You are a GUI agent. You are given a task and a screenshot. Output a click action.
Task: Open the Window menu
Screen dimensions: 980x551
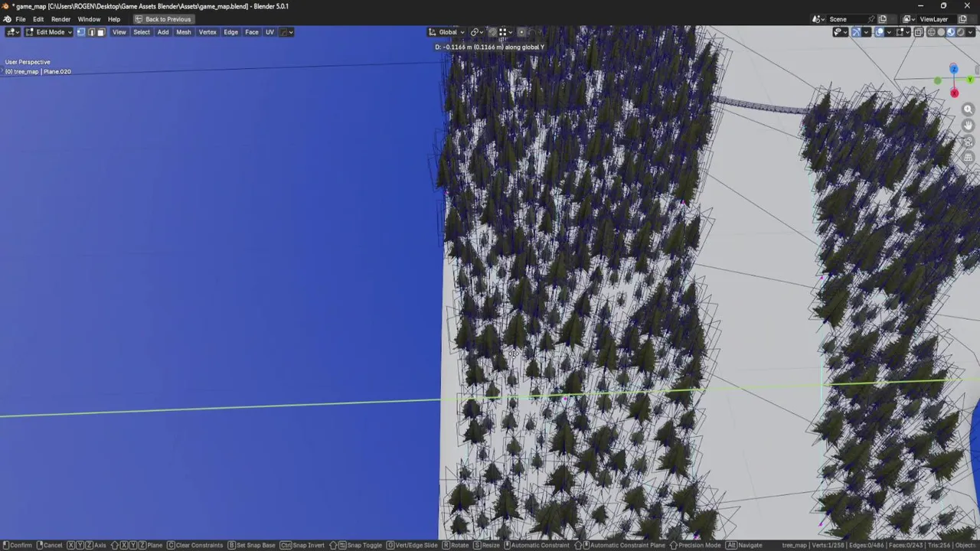(x=89, y=19)
